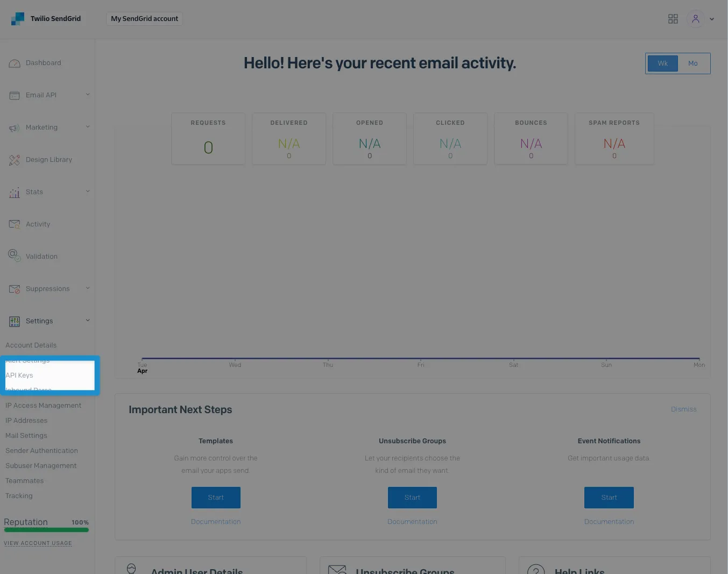Screen dimensions: 728x574
Task: Open IP Access Management
Action: (x=43, y=406)
